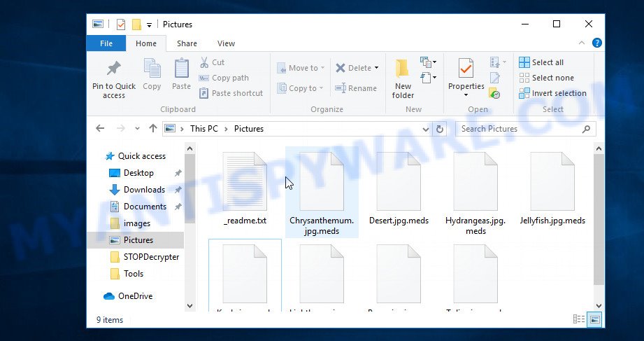This screenshot has width=644, height=341.
Task: Switch to the View ribbon tab
Action: [226, 43]
